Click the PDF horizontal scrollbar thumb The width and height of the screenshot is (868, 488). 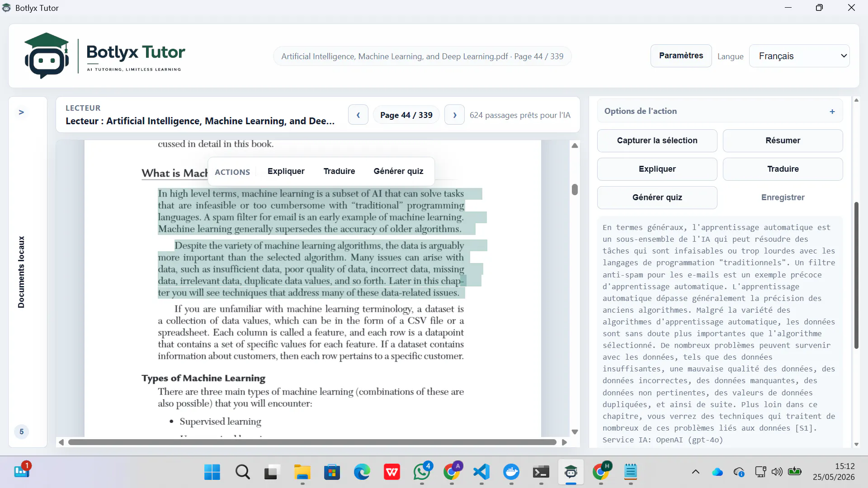[312, 442]
